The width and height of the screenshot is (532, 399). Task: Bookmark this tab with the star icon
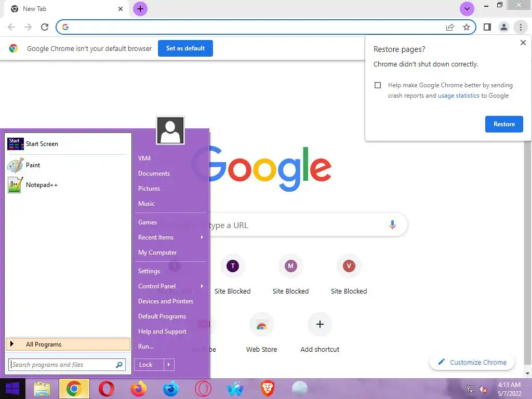click(x=467, y=27)
